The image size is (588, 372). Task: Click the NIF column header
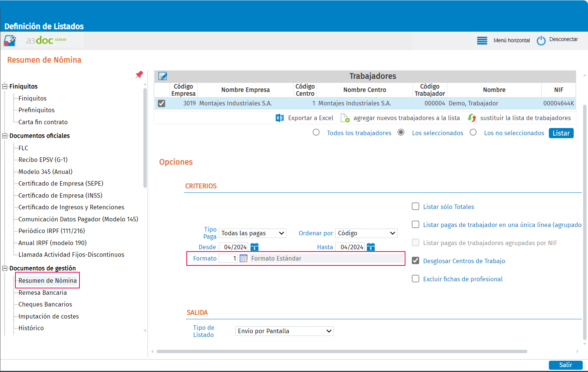[559, 90]
